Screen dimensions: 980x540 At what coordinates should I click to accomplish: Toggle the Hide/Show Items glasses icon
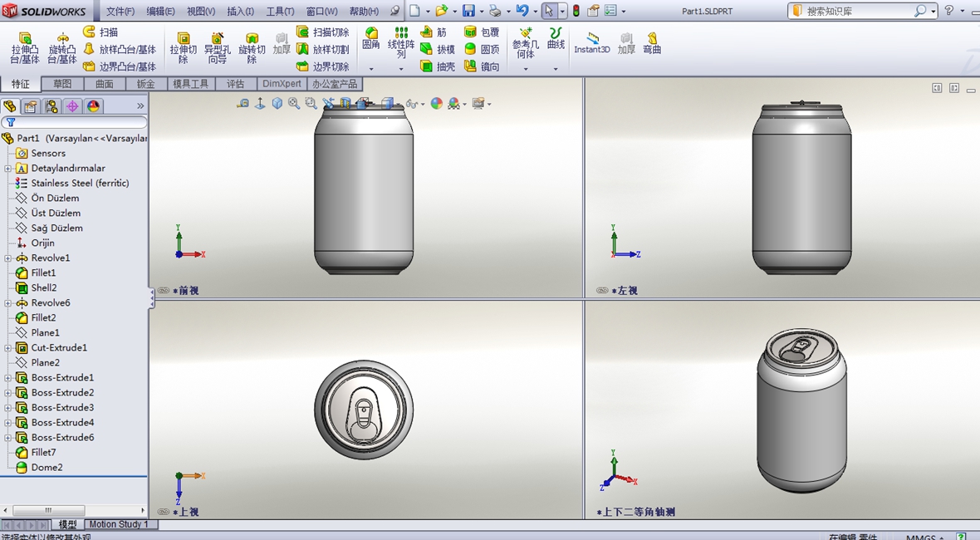[x=411, y=104]
